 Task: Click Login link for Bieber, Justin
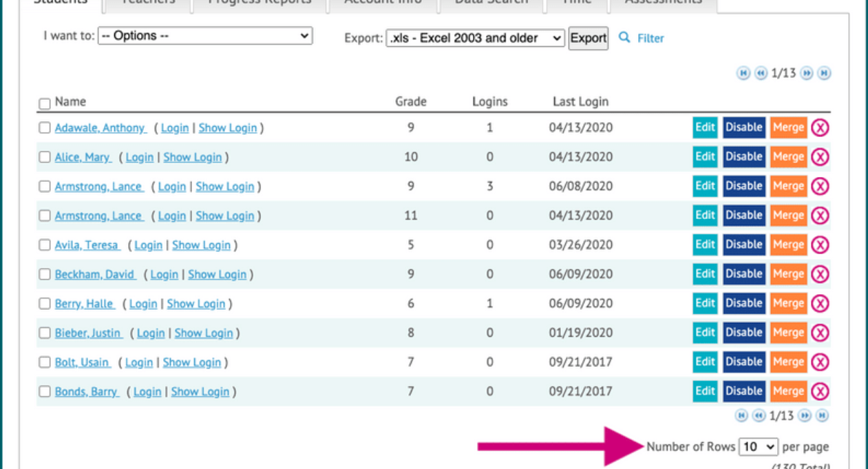151,333
